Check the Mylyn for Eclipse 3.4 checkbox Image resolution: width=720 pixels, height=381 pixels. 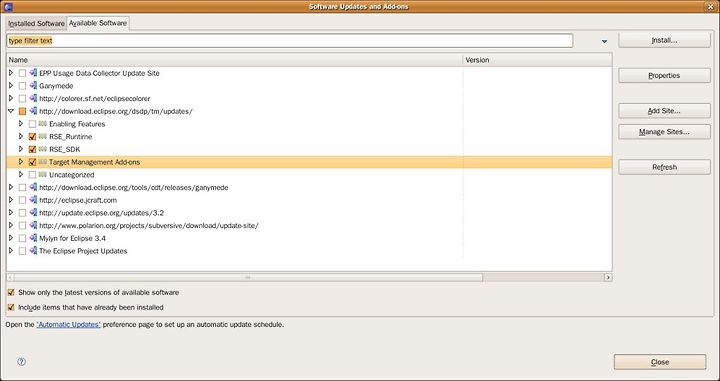(22, 238)
